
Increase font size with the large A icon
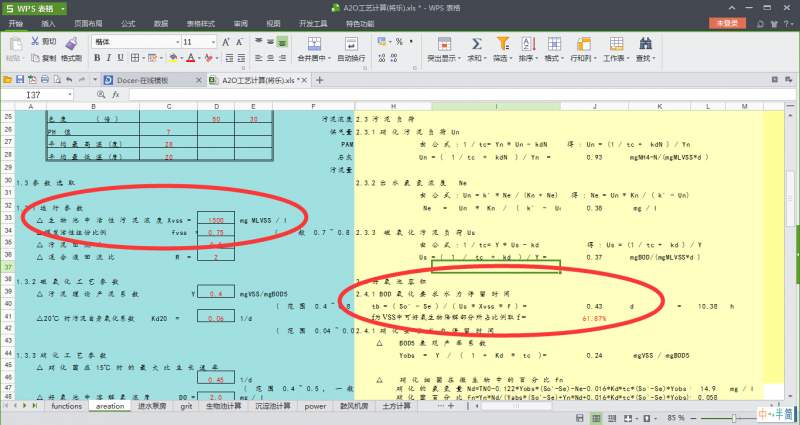click(226, 42)
